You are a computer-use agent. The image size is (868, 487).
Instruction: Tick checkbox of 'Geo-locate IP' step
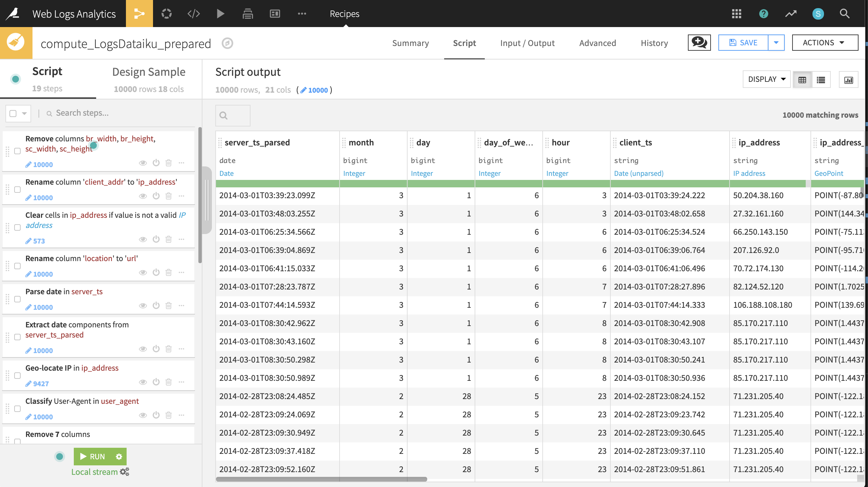[17, 375]
